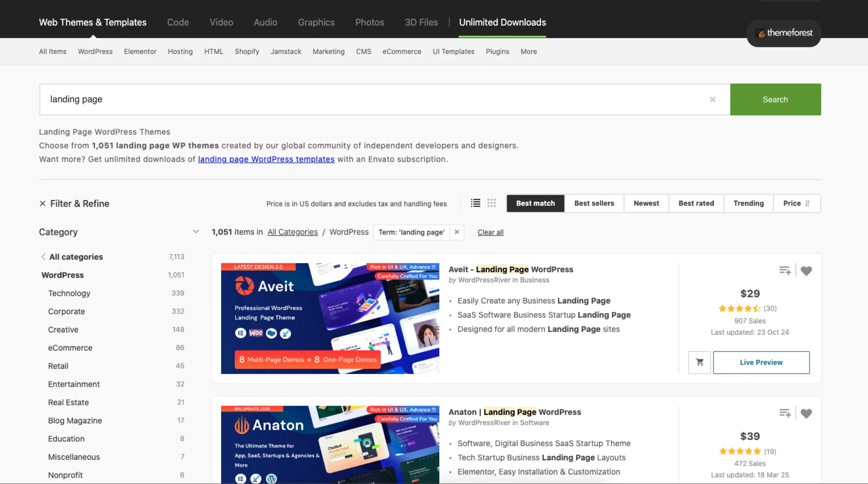Viewport: 868px width, 484px height.
Task: Switch to grid view layout
Action: (492, 203)
